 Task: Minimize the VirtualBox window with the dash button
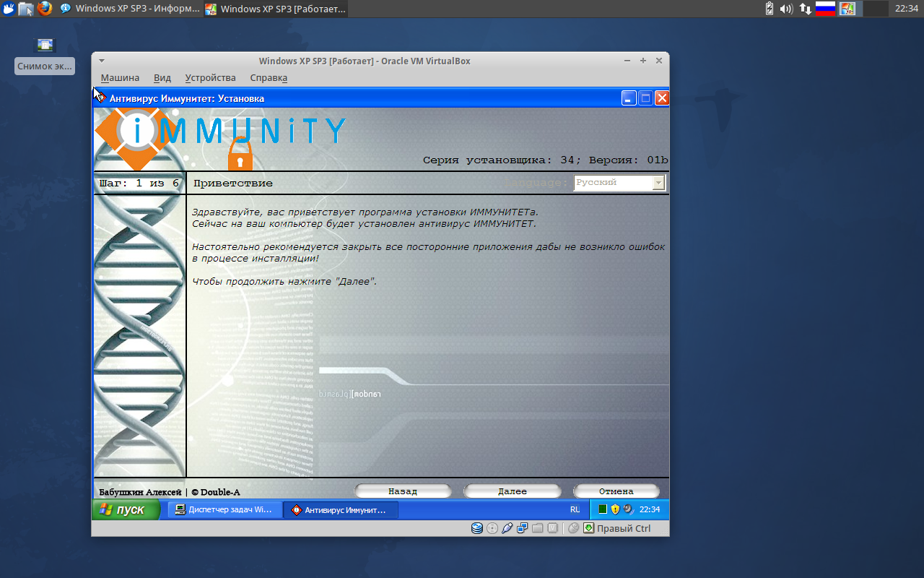[x=627, y=61]
